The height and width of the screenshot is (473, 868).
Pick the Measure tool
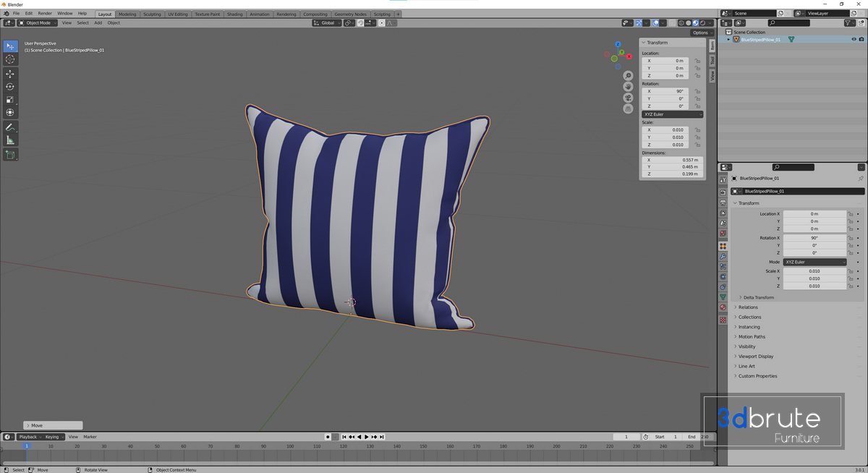[x=10, y=140]
